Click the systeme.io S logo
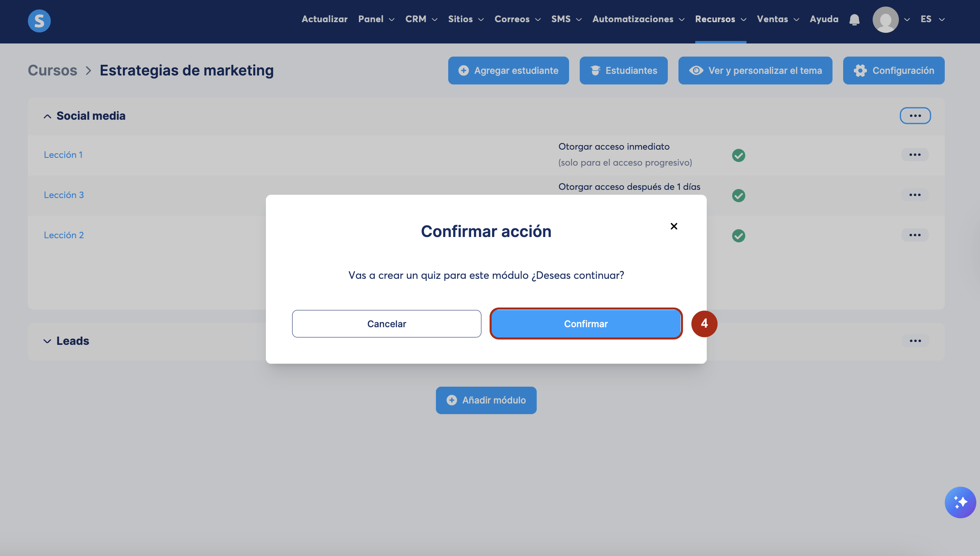 click(39, 21)
